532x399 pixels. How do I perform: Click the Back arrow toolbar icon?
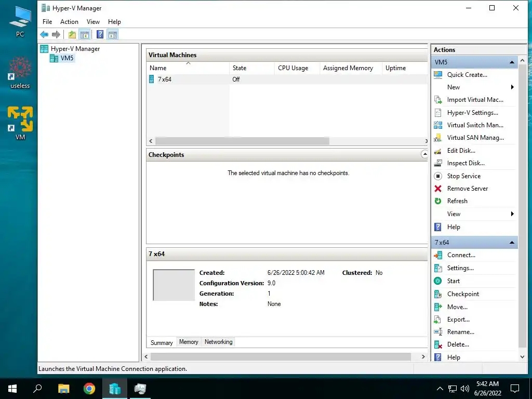point(44,34)
